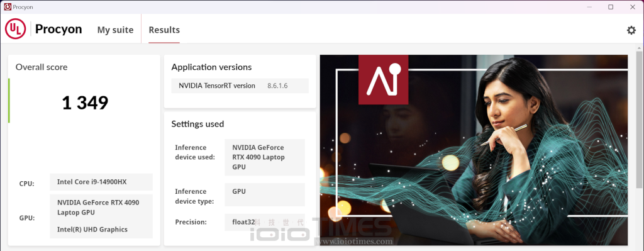The image size is (644, 251).
Task: Click the Overall score heading
Action: tap(42, 67)
